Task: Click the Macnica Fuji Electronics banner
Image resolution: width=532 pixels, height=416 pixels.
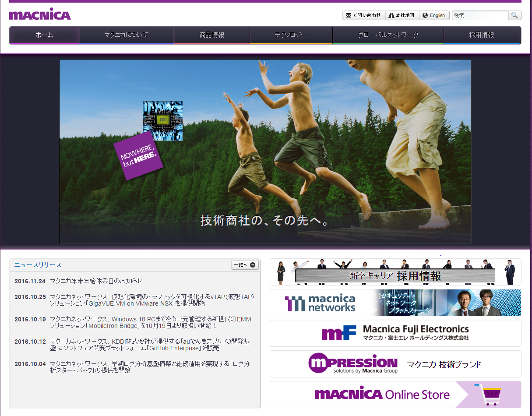Action: 395,333
